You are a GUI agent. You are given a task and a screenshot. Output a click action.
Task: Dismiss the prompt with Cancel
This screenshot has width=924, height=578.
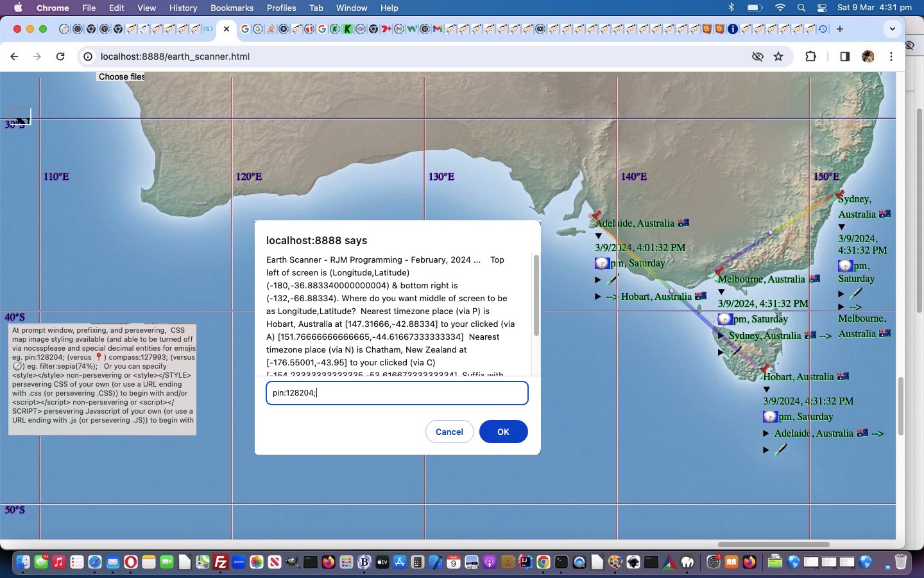[x=449, y=432]
